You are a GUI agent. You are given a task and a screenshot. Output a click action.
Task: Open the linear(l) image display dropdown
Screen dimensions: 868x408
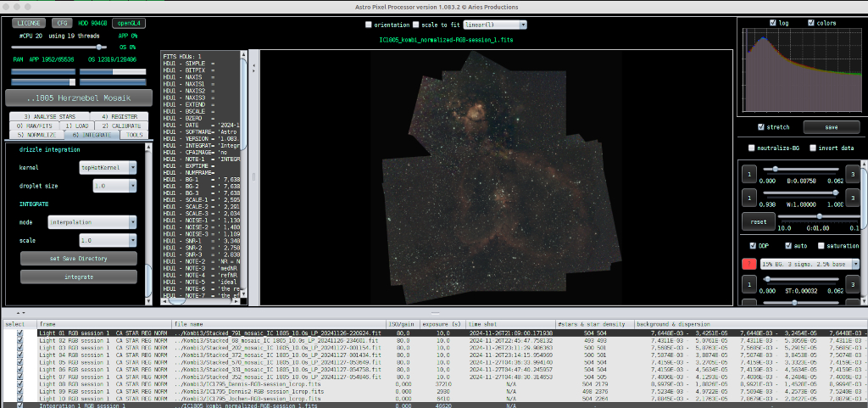click(x=495, y=25)
